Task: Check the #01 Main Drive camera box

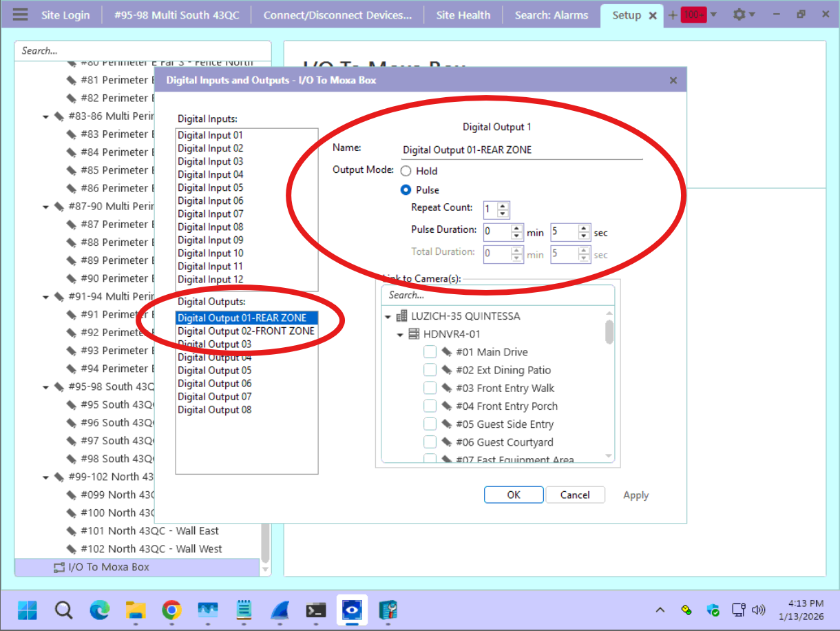Action: pyautogui.click(x=430, y=352)
